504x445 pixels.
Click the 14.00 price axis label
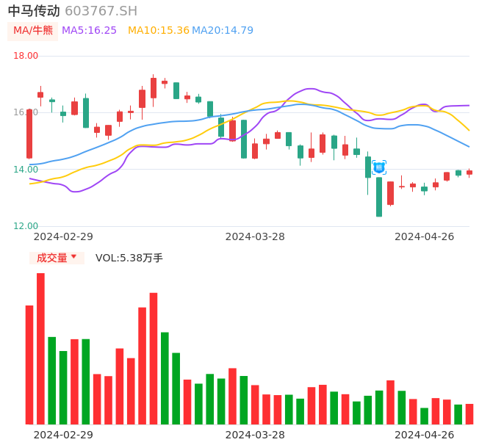tap(26, 170)
